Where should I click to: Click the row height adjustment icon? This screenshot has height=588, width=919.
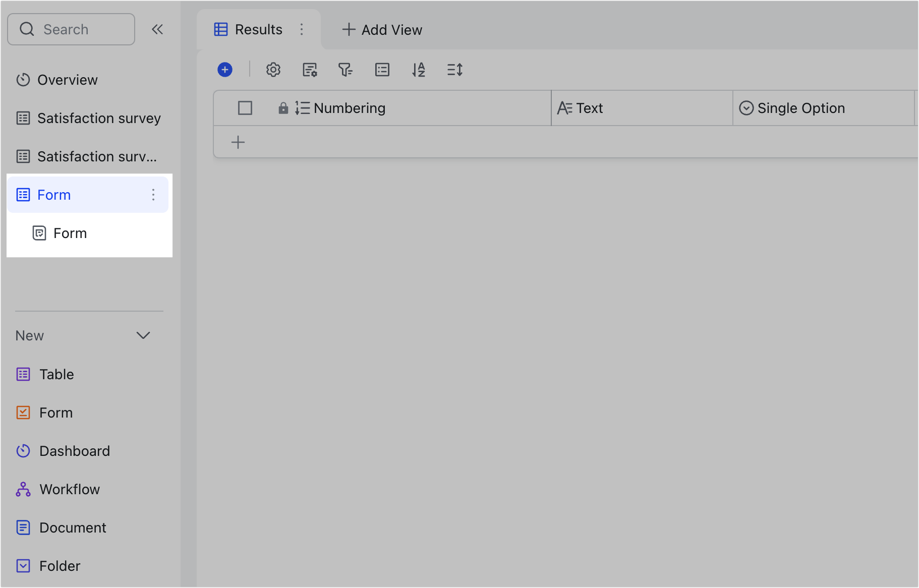coord(454,70)
